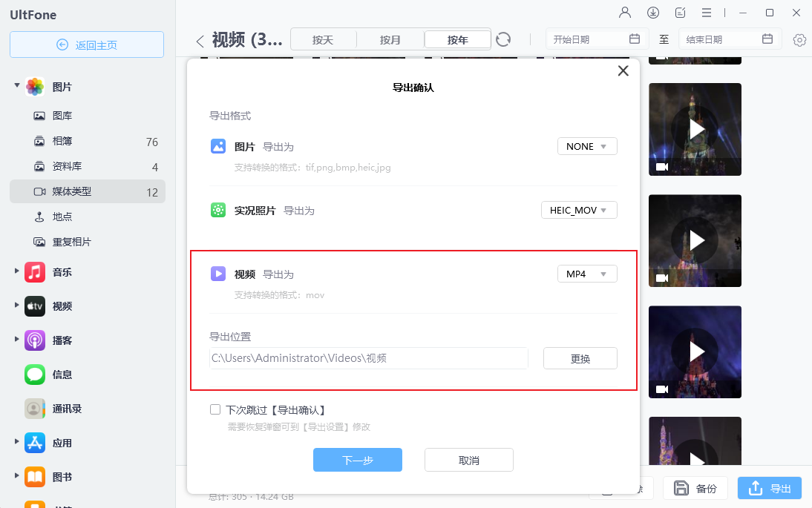Image resolution: width=812 pixels, height=508 pixels.
Task: Enable 下次跳过【导出确认】 checkbox
Action: click(215, 409)
